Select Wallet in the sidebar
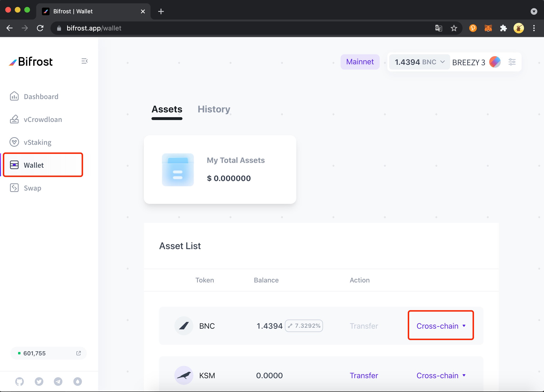 point(43,165)
